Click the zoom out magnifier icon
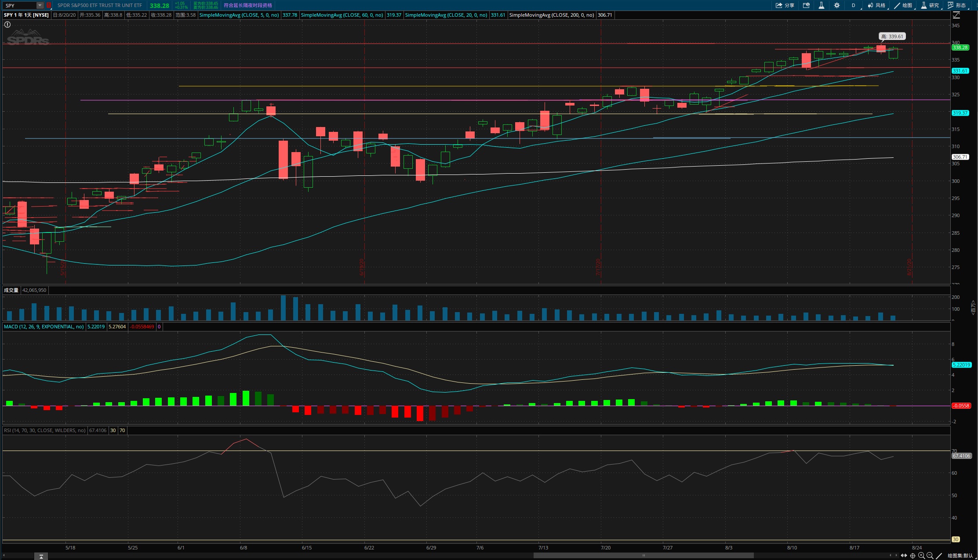978x560 pixels. [x=930, y=556]
